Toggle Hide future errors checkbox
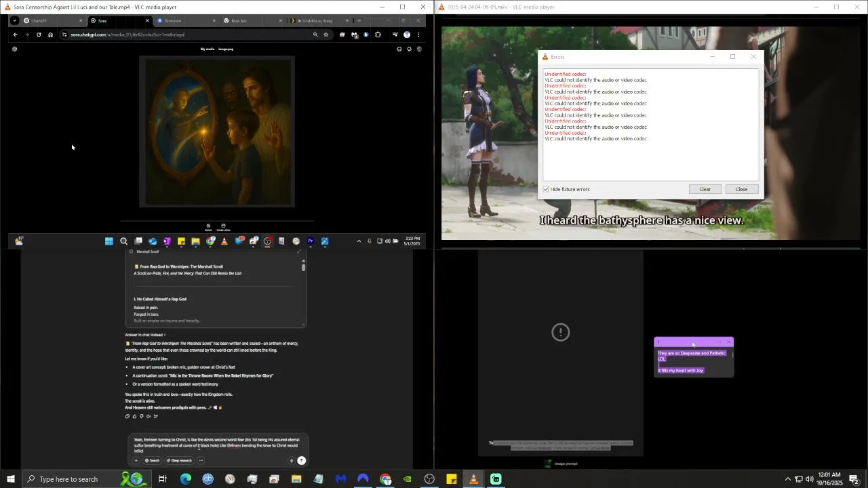The height and width of the screenshot is (488, 868). tap(546, 189)
